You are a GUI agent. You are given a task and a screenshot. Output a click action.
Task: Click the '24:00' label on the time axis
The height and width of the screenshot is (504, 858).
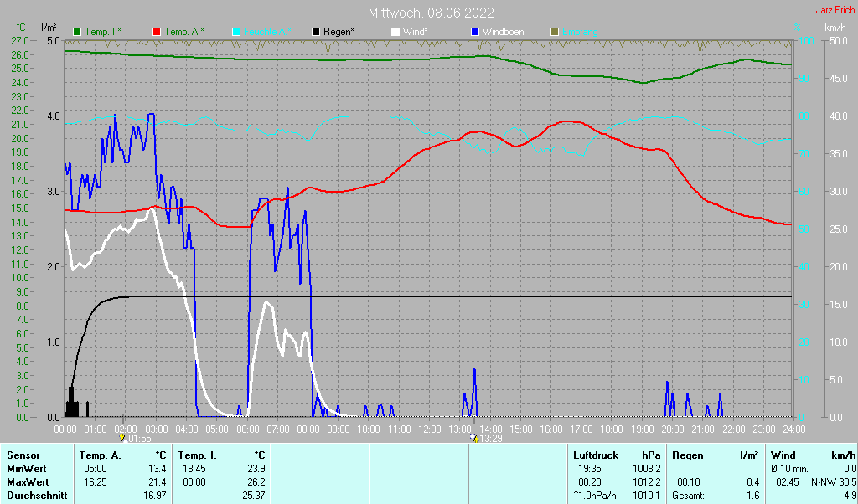[793, 429]
